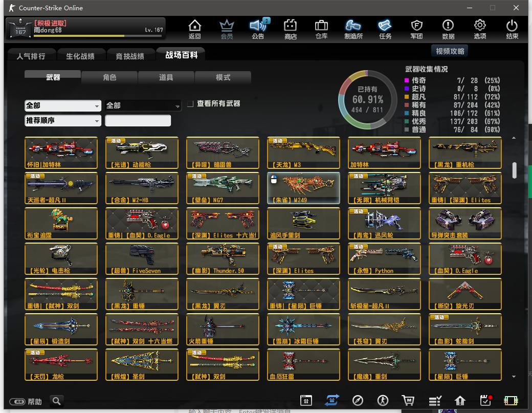Select the 【断空】旋光刃 weapon card
This screenshot has height=413, width=532.
point(465,294)
